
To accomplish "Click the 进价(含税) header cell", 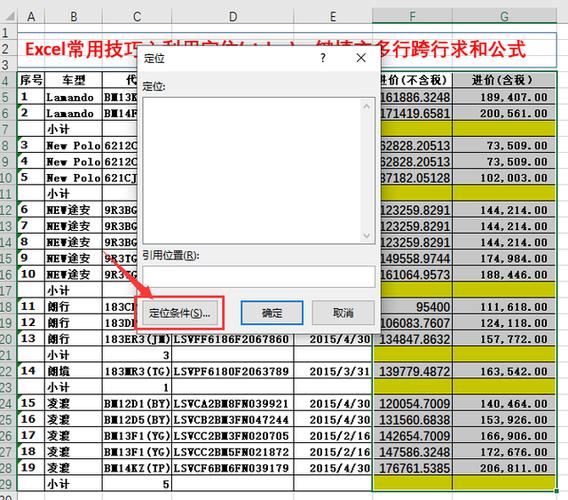I will click(x=504, y=80).
